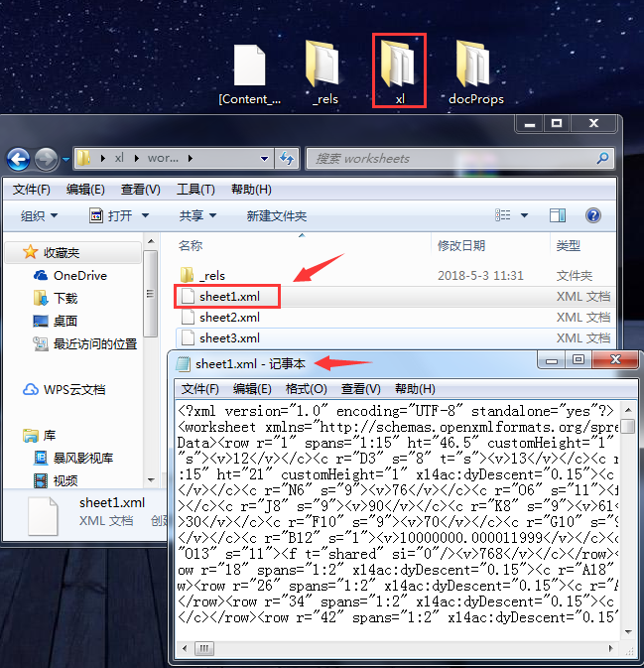Open Notepad 帮助(H) menu
Viewport: 644px width, 668px height.
[x=415, y=388]
